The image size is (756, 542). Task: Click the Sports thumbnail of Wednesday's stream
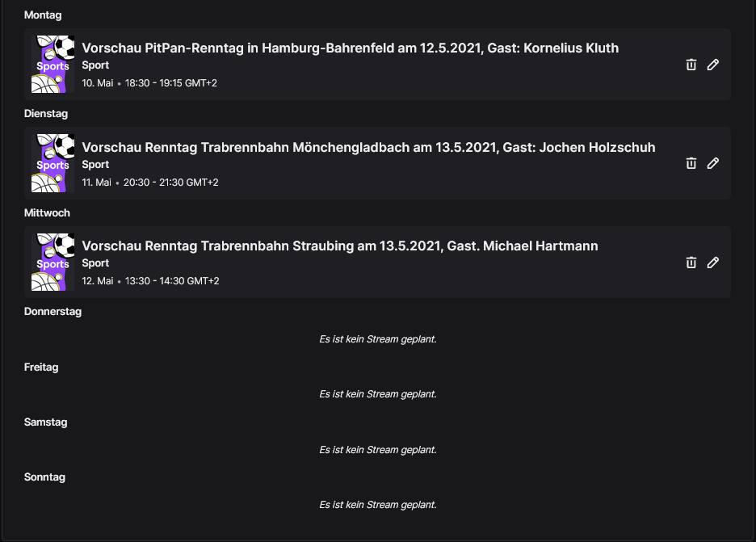click(53, 262)
